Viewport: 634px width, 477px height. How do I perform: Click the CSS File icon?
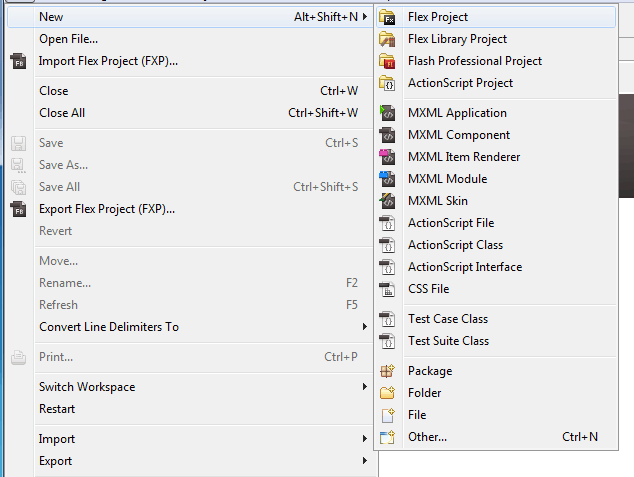(x=387, y=289)
